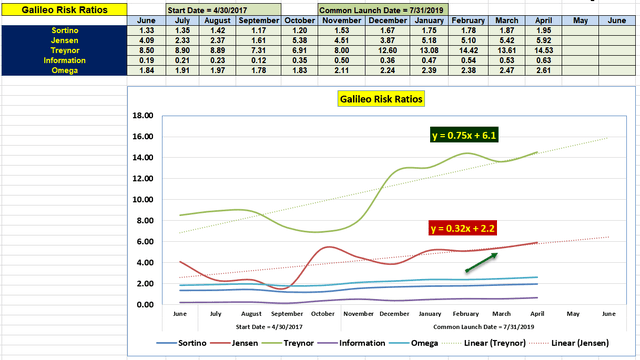Click the 10.00 axis label
Screen dimensions: 640x360
coord(143,200)
